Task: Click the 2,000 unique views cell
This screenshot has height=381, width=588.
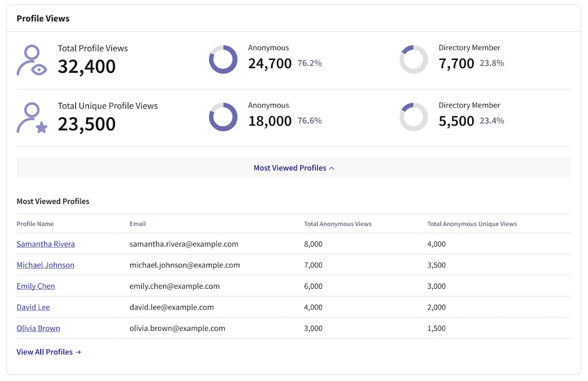Action: pyautogui.click(x=437, y=307)
